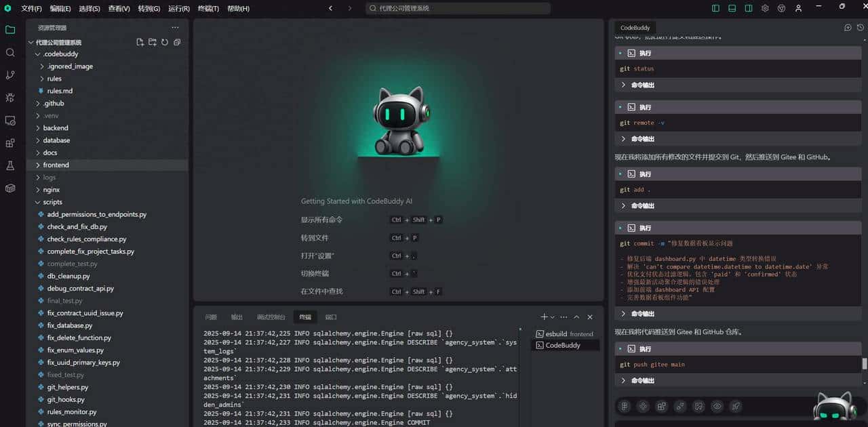Viewport: 868px width, 427px height.
Task: Expand the git status 命令输出 section
Action: point(642,85)
